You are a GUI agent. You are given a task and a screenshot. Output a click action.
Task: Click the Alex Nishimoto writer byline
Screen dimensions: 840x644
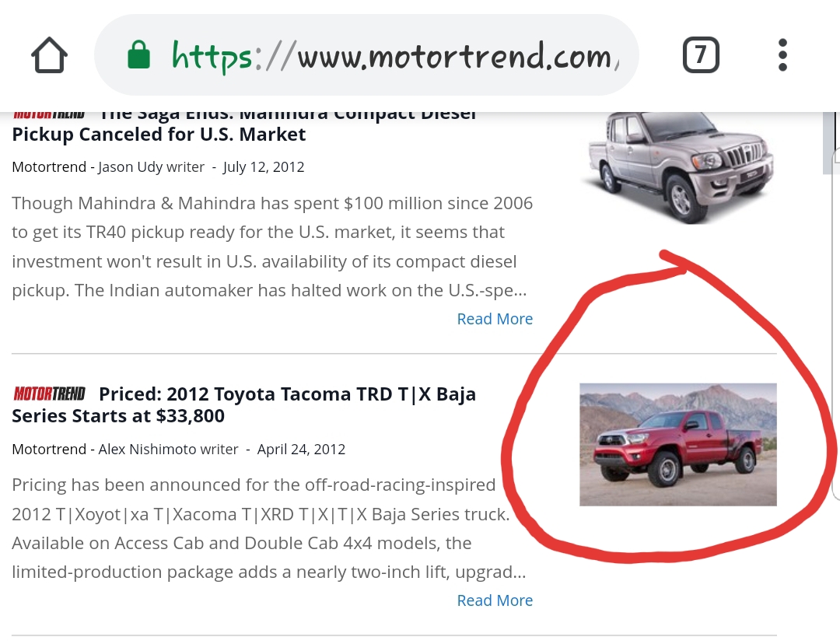pos(167,450)
